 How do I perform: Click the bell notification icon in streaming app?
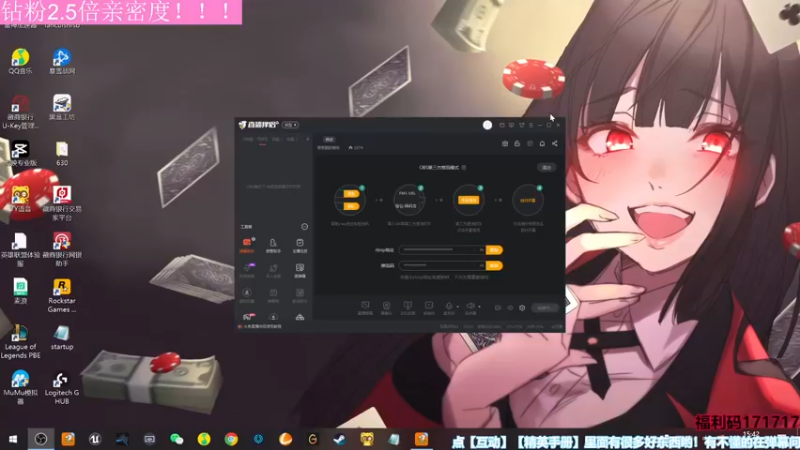(542, 144)
